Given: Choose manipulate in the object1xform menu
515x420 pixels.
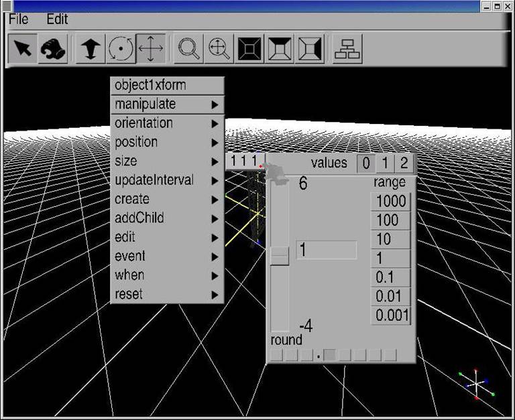Looking at the screenshot, I should pos(168,104).
